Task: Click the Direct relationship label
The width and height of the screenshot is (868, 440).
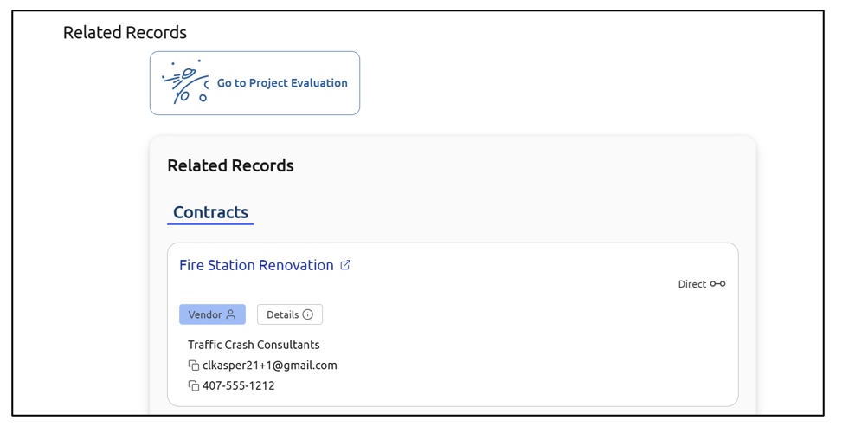Action: pyautogui.click(x=691, y=284)
